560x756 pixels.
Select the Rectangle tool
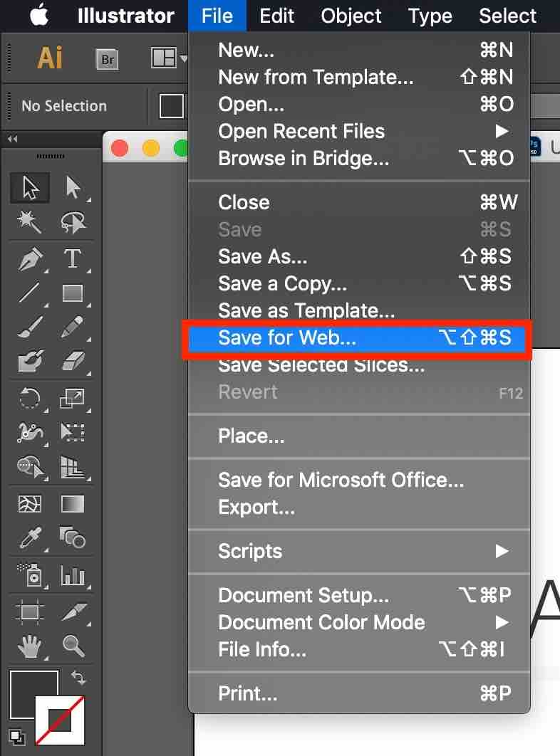tap(73, 293)
